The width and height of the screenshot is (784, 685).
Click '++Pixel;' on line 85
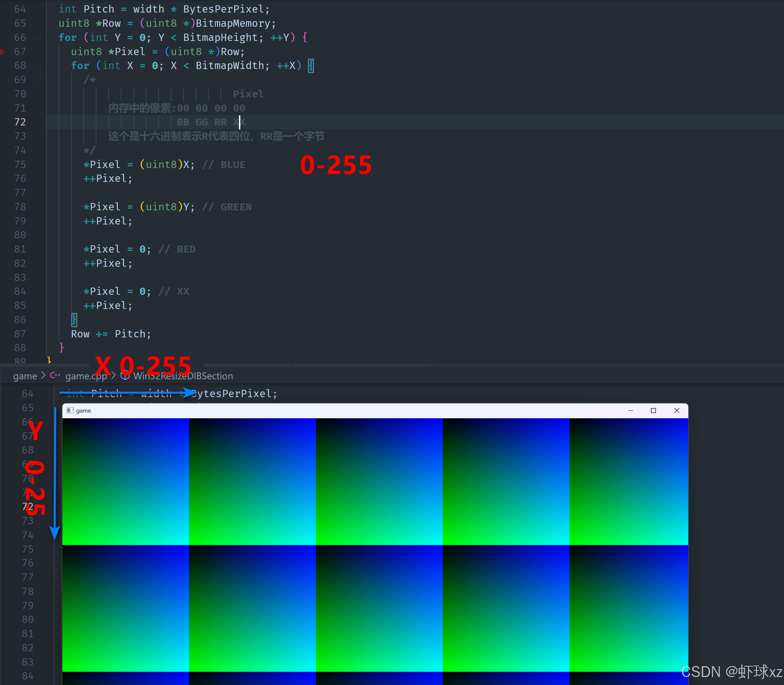click(x=108, y=305)
